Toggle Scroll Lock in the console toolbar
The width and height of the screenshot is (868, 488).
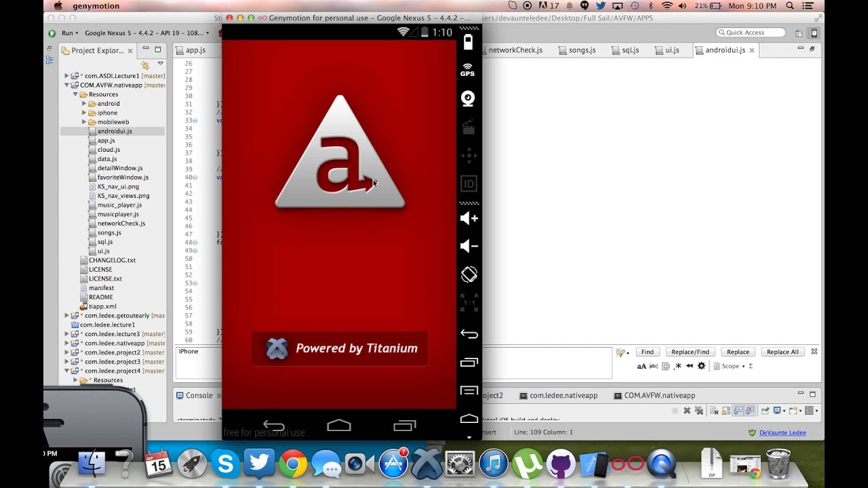726,411
